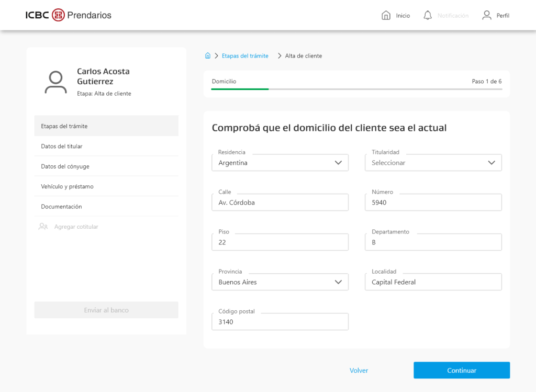Click the Carlos Acosta avatar icon
Screen dimensions: 536x392
55,82
